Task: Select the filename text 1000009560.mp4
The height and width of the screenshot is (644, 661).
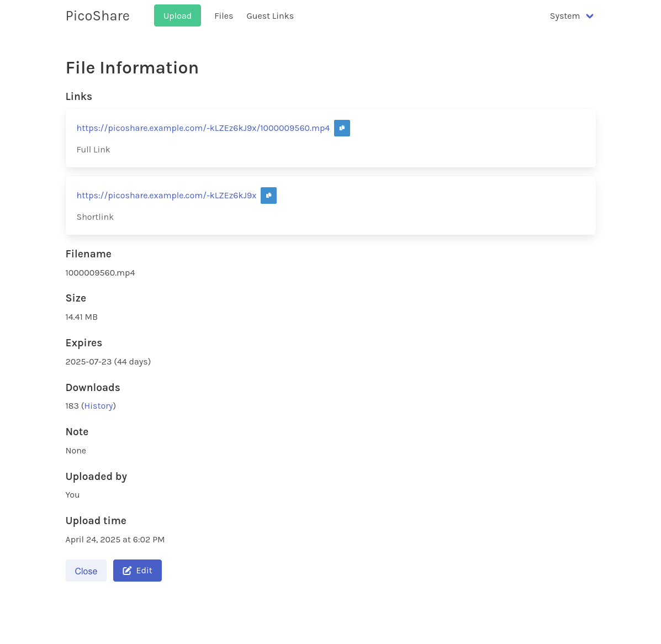Action: click(x=101, y=273)
